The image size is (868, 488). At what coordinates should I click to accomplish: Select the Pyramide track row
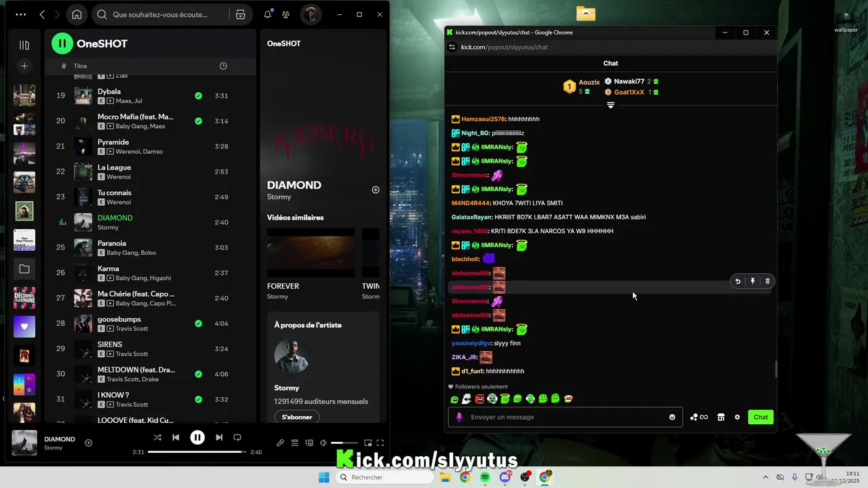pyautogui.click(x=150, y=146)
